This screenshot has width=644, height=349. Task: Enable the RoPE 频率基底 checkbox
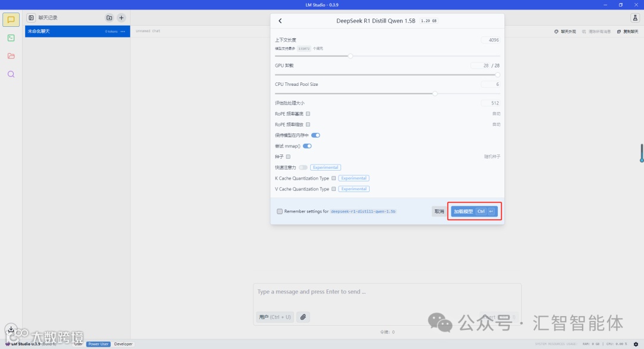point(308,114)
